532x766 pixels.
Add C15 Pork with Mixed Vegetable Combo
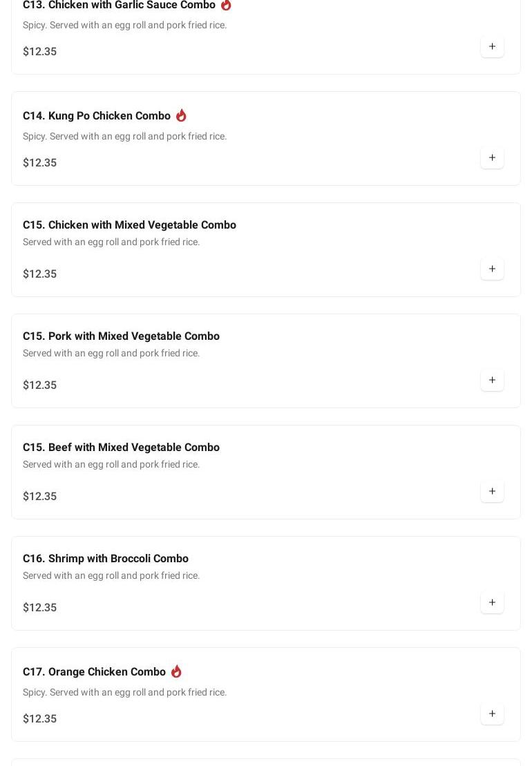[492, 381]
